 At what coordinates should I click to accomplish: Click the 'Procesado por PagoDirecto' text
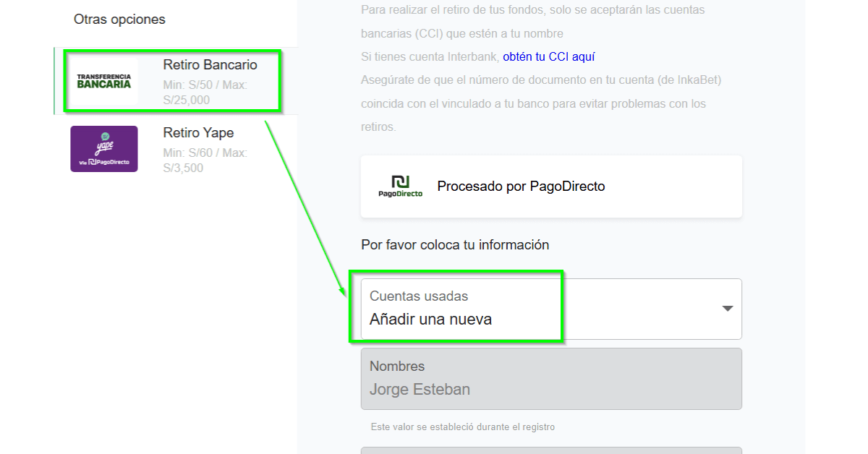[x=521, y=187]
